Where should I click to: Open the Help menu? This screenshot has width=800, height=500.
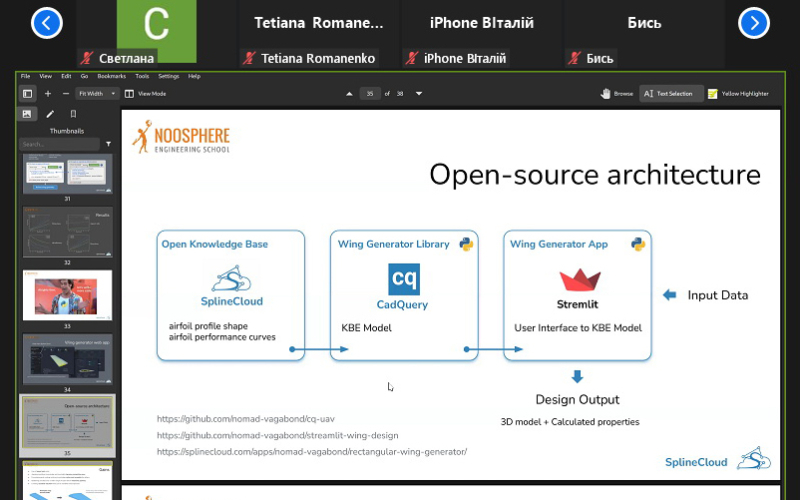click(x=194, y=76)
